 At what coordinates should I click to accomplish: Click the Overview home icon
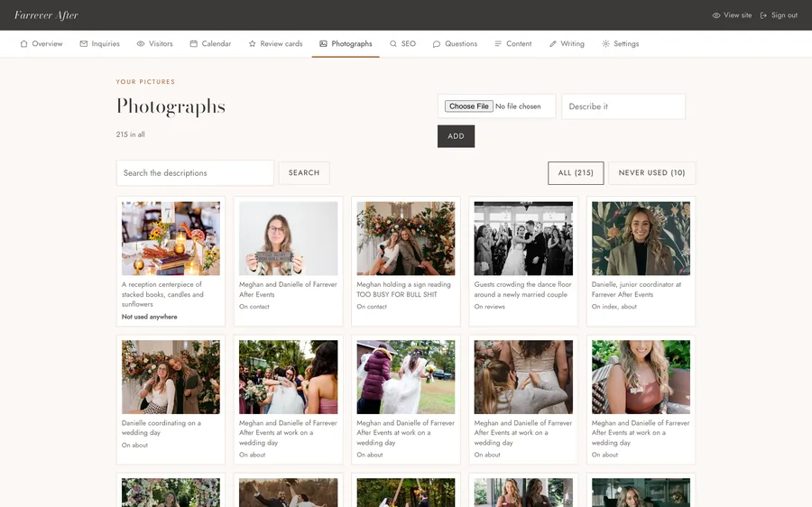point(23,44)
